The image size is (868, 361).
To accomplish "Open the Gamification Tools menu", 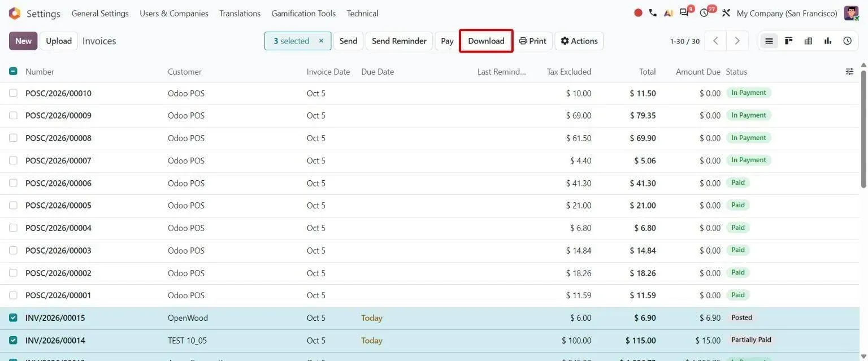I will (303, 13).
